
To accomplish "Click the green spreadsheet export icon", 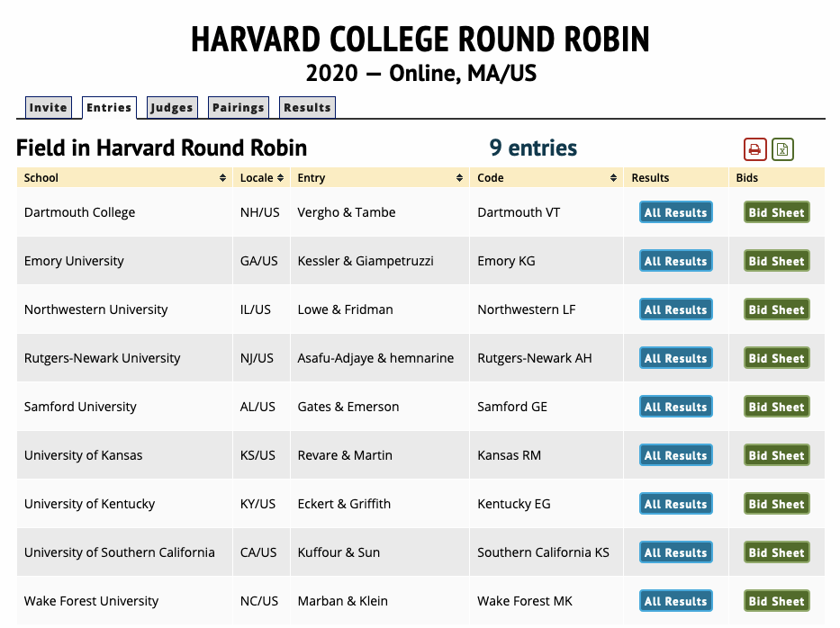I will 782,149.
